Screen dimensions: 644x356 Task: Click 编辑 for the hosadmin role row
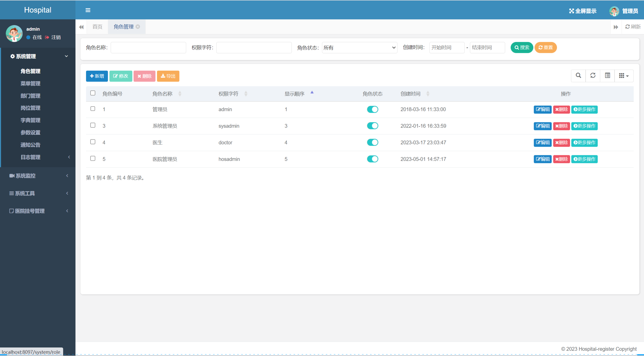point(542,159)
